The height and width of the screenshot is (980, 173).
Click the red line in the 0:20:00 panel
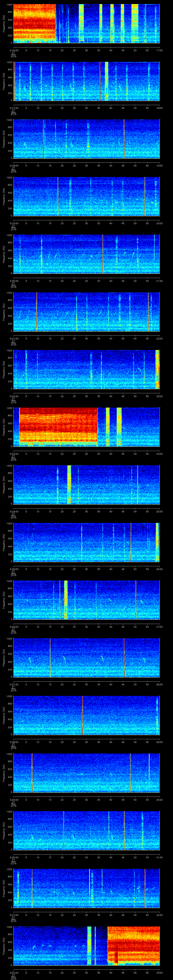(x=103, y=254)
